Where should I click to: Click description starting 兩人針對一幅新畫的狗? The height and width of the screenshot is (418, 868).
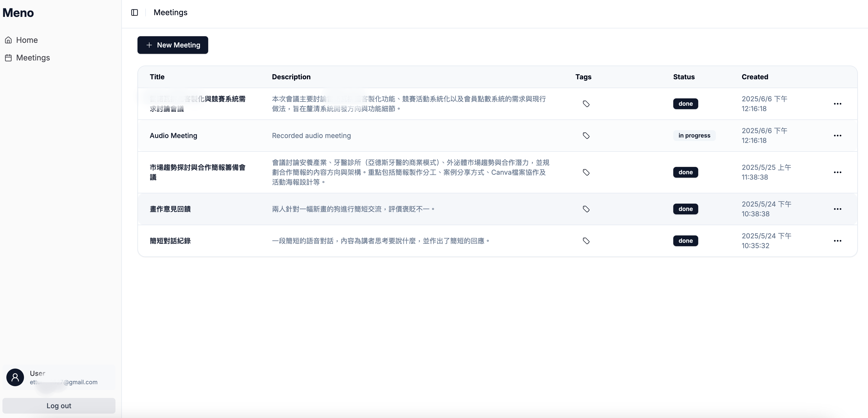(354, 209)
